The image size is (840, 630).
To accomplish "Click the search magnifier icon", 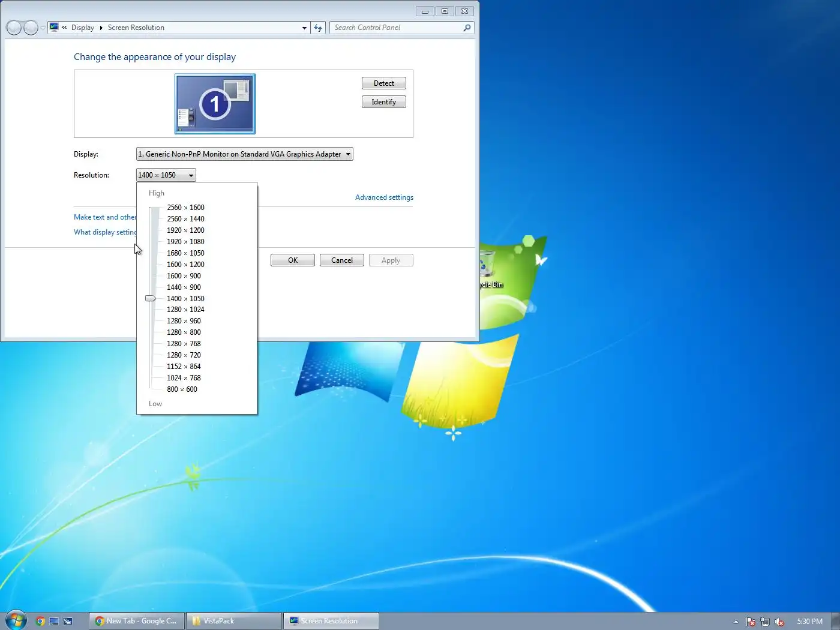I will pos(467,28).
